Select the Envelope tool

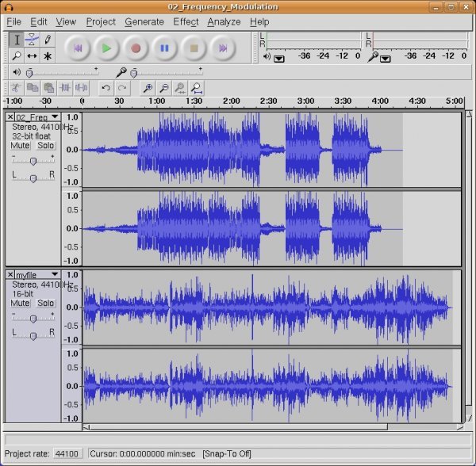pyautogui.click(x=32, y=39)
